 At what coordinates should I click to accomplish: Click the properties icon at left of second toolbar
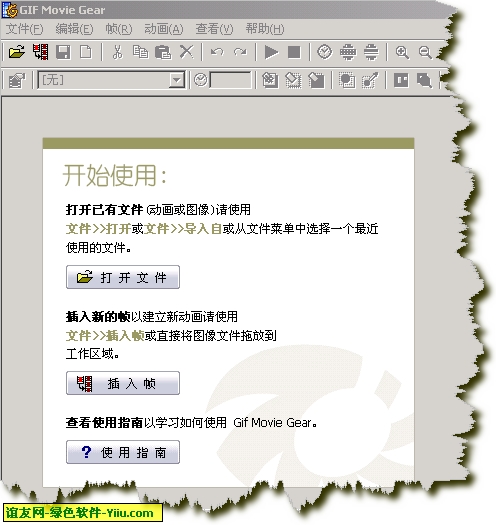pos(17,80)
